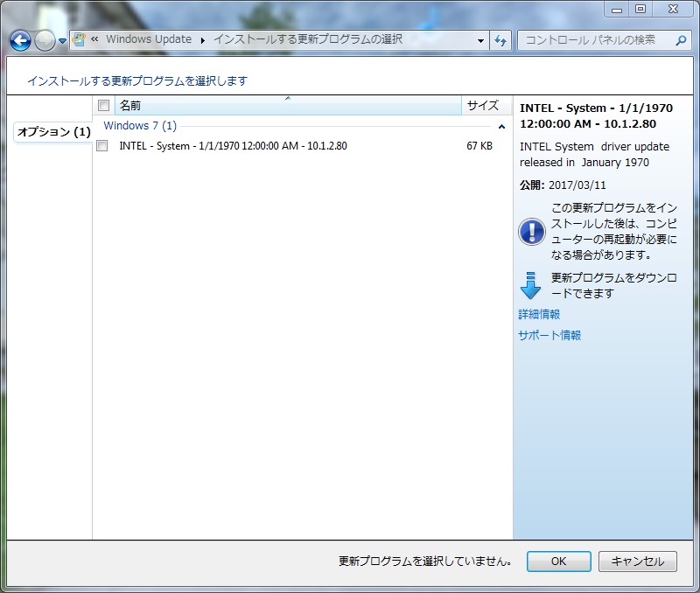
Task: Click the 67 KB size value
Action: pyautogui.click(x=479, y=146)
